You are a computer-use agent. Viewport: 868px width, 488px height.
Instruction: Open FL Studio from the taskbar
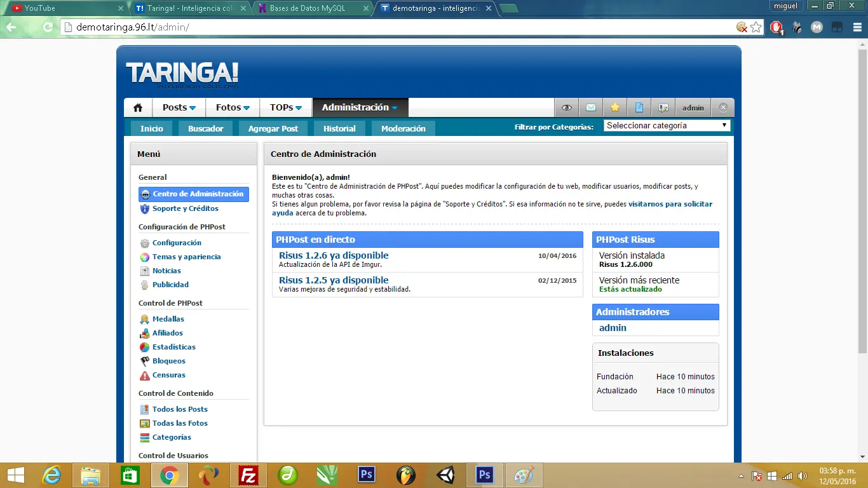pyautogui.click(x=406, y=475)
